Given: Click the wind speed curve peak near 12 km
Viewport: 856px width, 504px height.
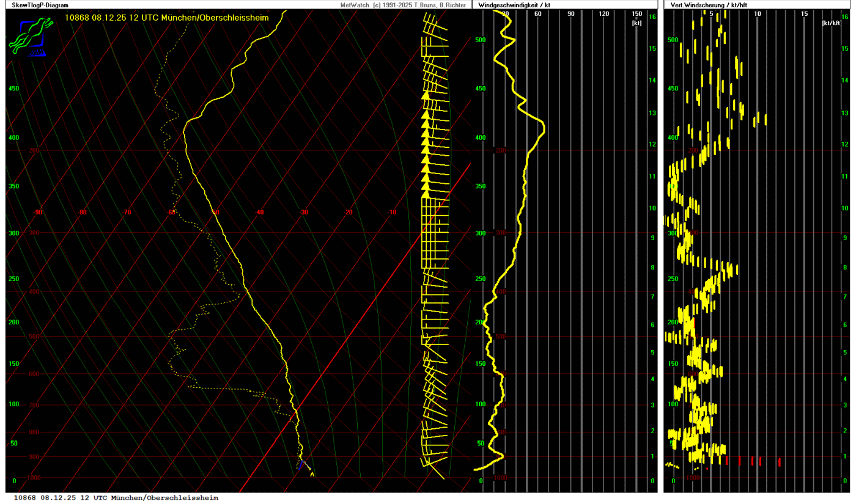Looking at the screenshot, I should point(543,128).
